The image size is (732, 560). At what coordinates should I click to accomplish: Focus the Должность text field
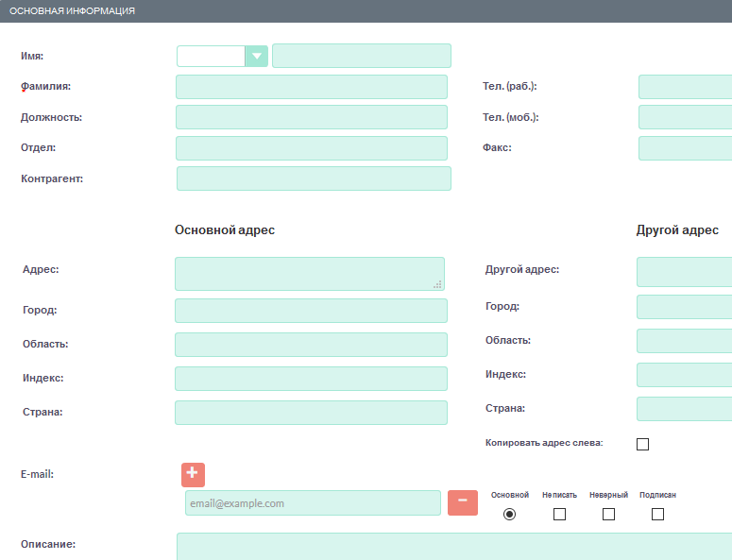point(311,117)
